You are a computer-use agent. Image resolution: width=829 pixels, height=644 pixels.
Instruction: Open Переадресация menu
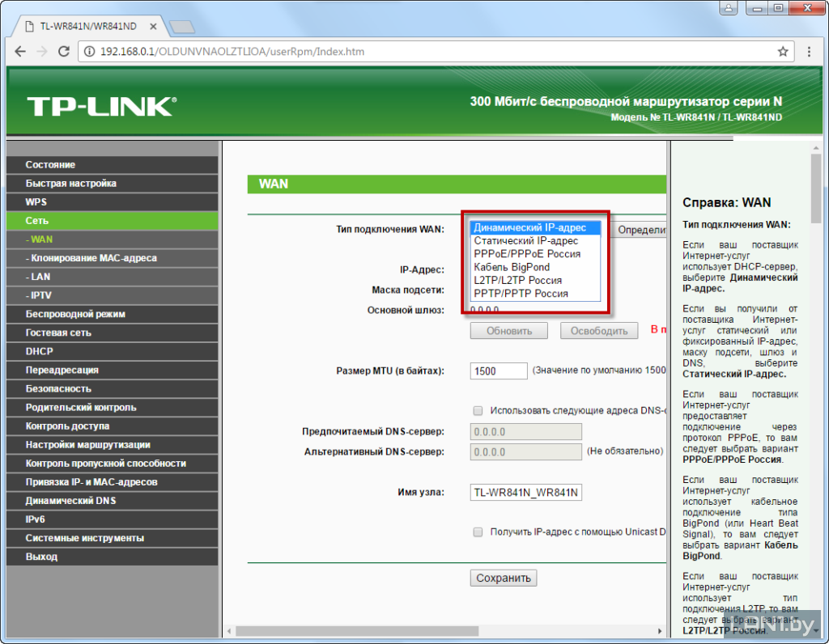(112, 370)
